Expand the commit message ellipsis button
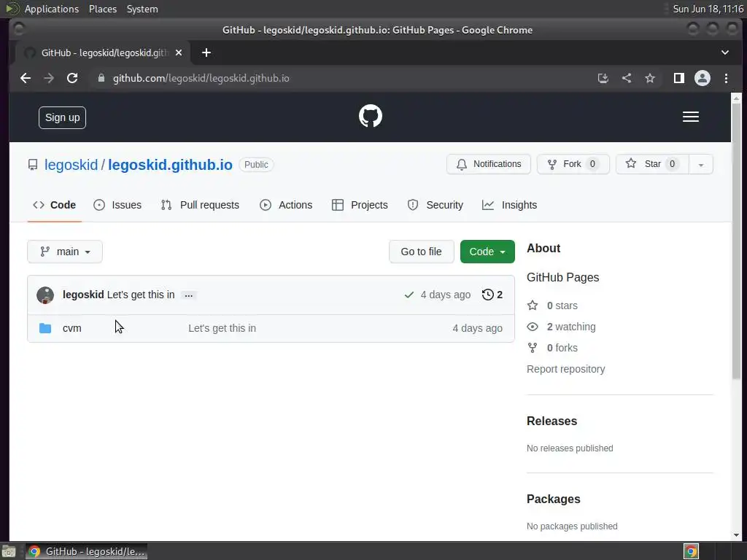The image size is (747, 560). (189, 295)
